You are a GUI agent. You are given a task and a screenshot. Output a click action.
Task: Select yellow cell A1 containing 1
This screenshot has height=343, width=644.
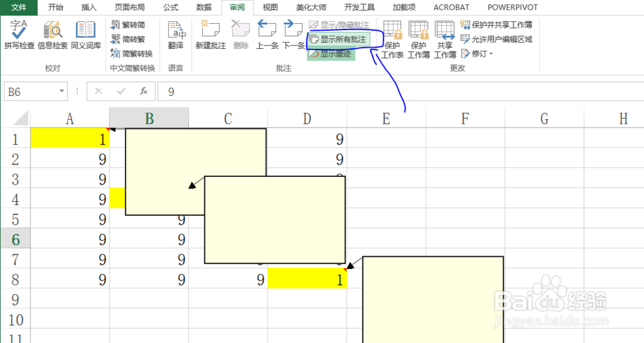(70, 138)
